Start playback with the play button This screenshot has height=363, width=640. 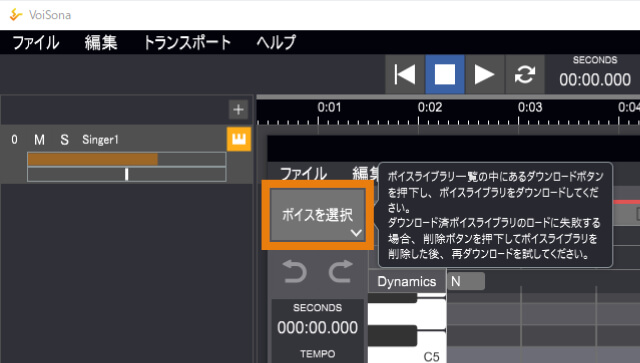[484, 74]
